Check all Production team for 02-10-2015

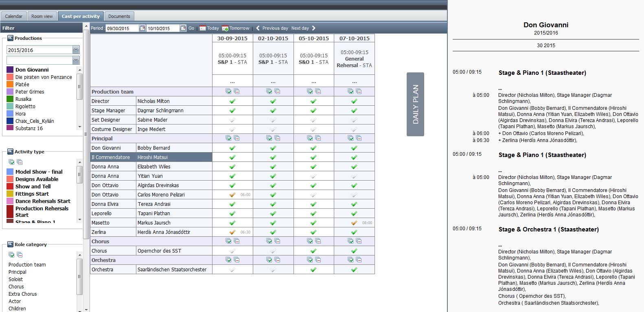point(269,92)
